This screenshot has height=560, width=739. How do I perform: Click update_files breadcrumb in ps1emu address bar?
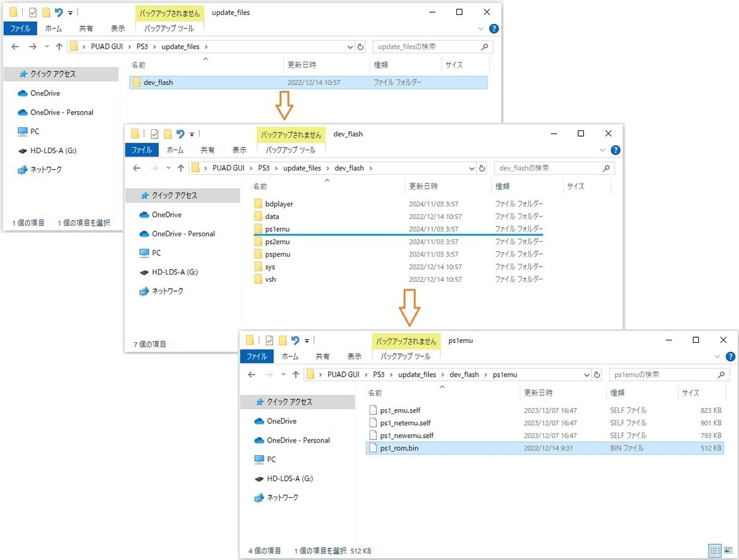(417, 374)
